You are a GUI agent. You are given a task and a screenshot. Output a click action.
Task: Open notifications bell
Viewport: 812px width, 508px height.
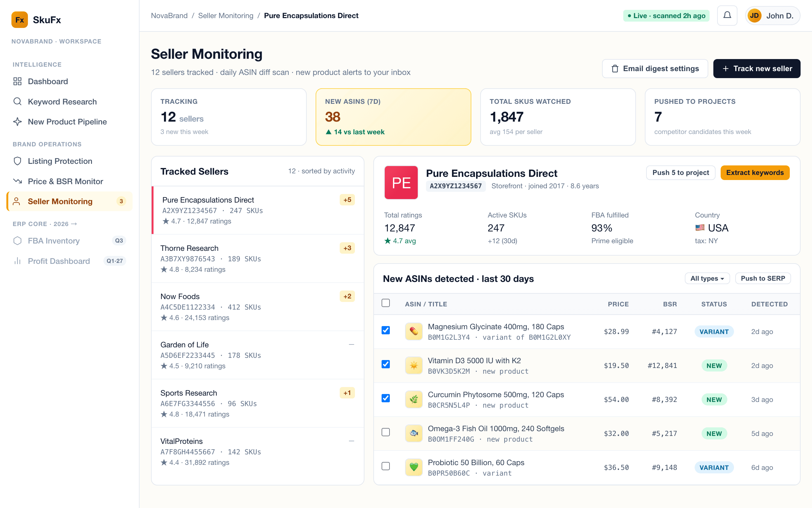pyautogui.click(x=727, y=16)
